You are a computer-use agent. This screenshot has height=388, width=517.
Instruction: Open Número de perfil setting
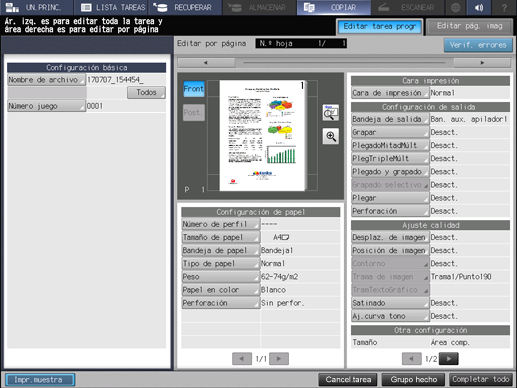point(220,224)
